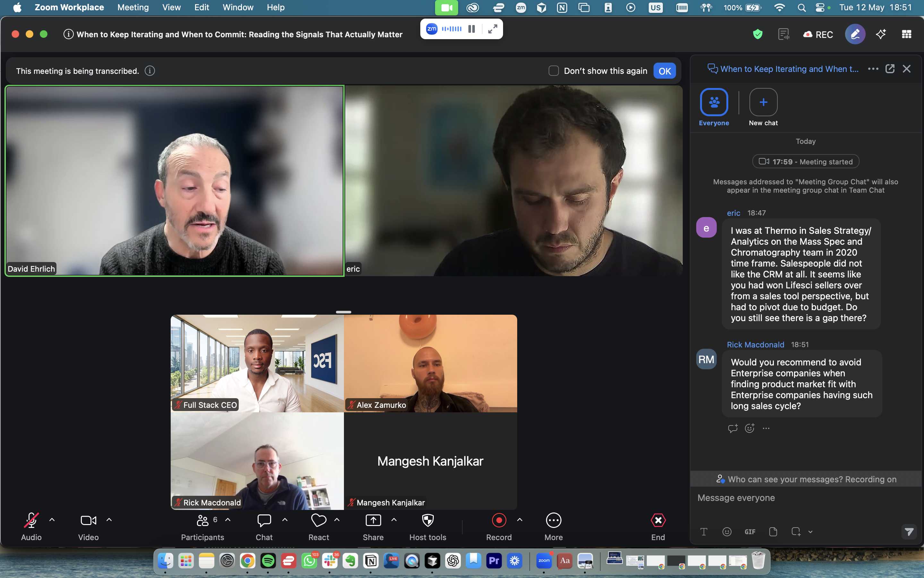Viewport: 924px width, 578px height.
Task: Open text formatting icon in chat
Action: pyautogui.click(x=704, y=532)
